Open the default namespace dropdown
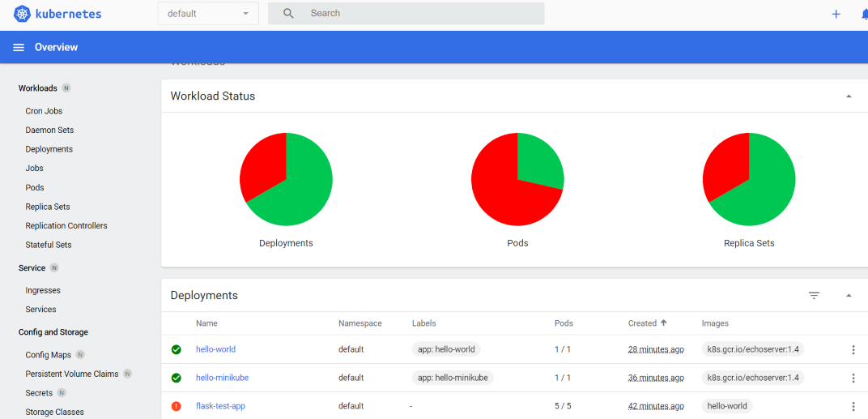Screen dimensions: 868x419 click(208, 13)
